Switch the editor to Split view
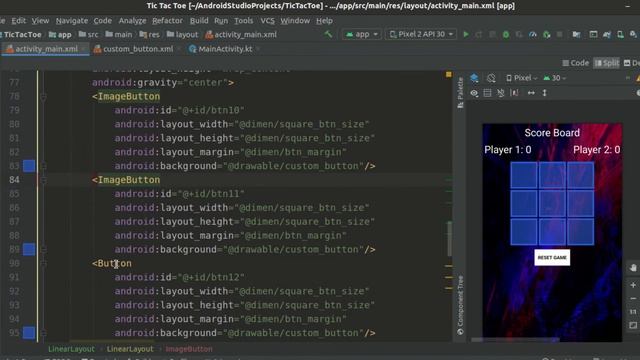The width and height of the screenshot is (640, 360). (607, 63)
